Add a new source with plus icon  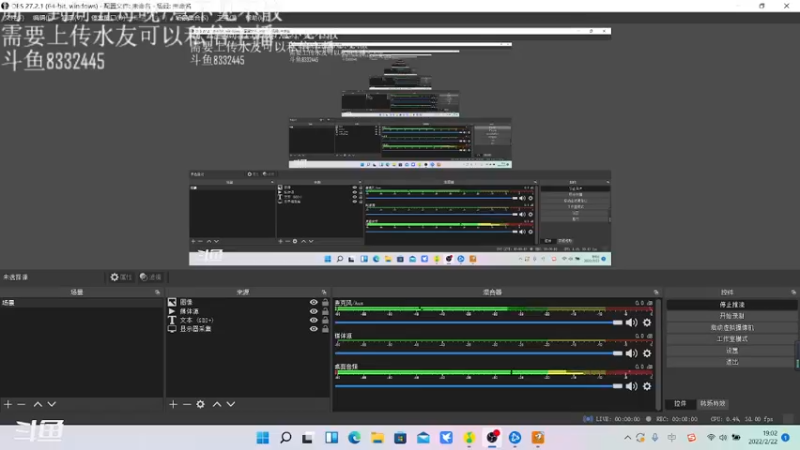coord(173,404)
